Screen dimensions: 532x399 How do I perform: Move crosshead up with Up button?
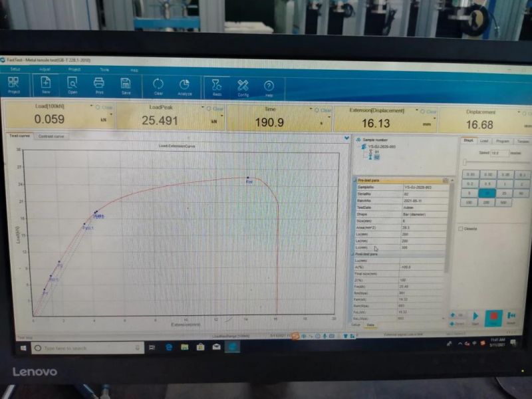(457, 315)
